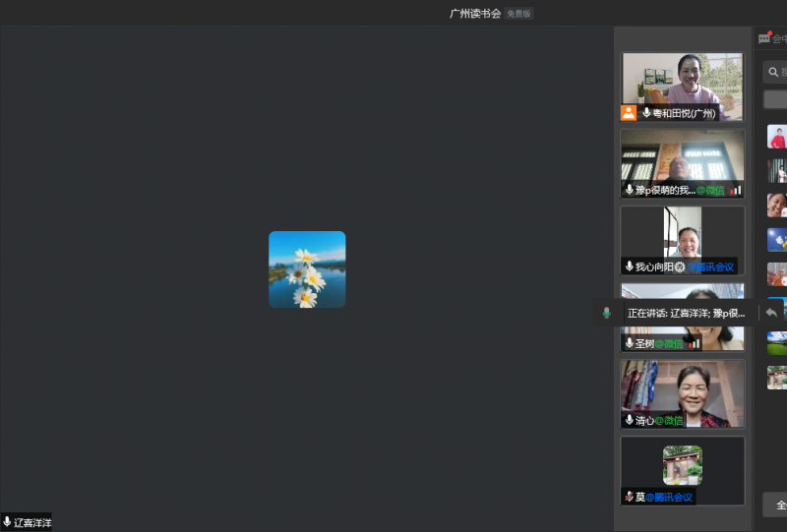
Task: Click the signal strength icon on 豫p tile
Action: point(735,190)
